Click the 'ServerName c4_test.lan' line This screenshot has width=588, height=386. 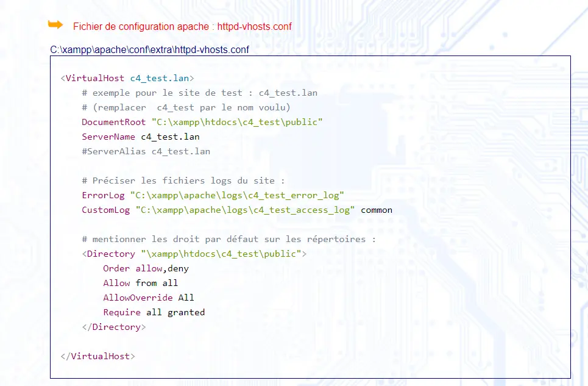coord(141,137)
